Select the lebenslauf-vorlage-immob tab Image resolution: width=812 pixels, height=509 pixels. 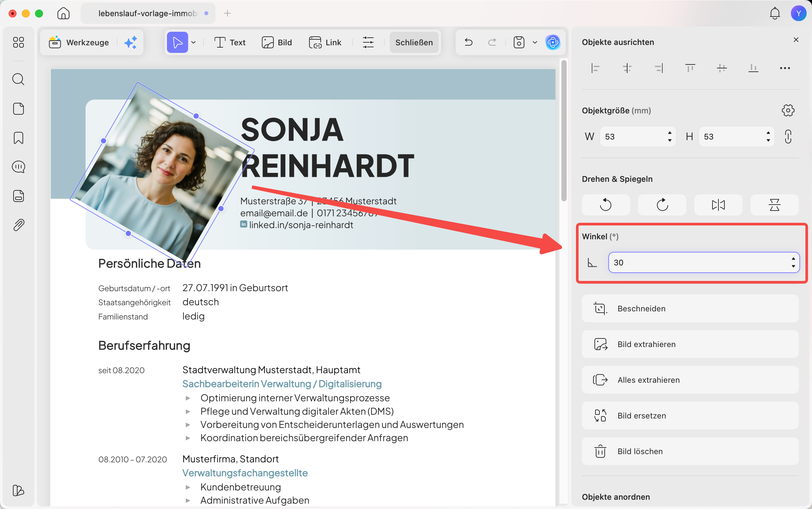click(x=148, y=14)
